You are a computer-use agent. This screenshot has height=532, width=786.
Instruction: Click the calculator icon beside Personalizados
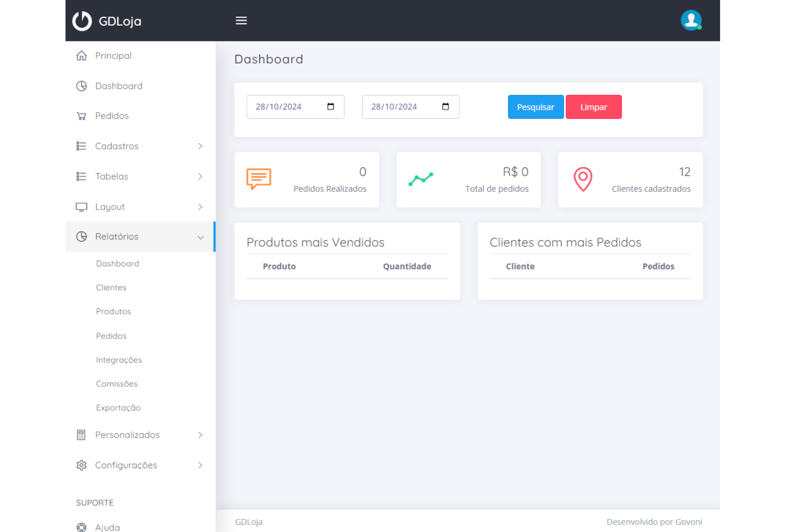click(81, 435)
